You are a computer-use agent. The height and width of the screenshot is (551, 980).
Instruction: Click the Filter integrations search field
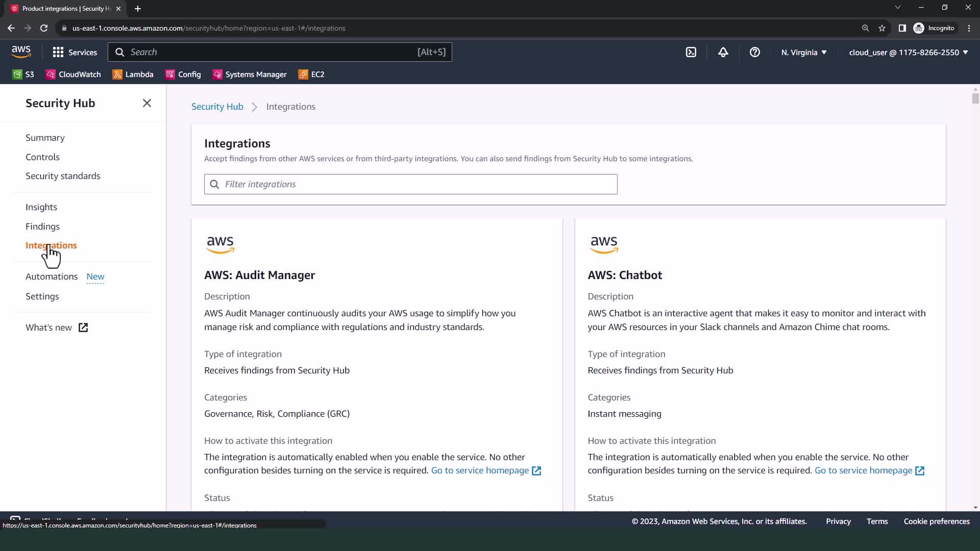click(411, 184)
